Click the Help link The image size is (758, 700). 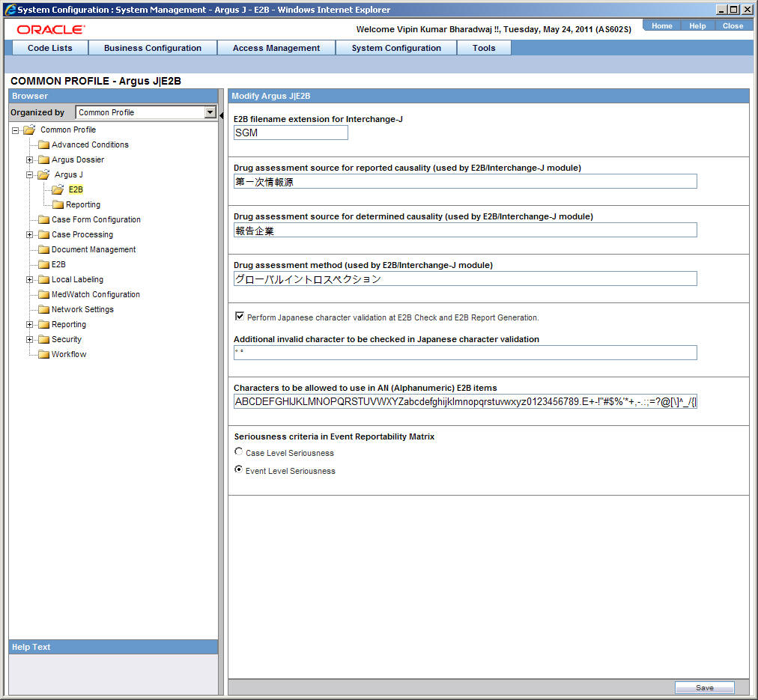click(697, 26)
